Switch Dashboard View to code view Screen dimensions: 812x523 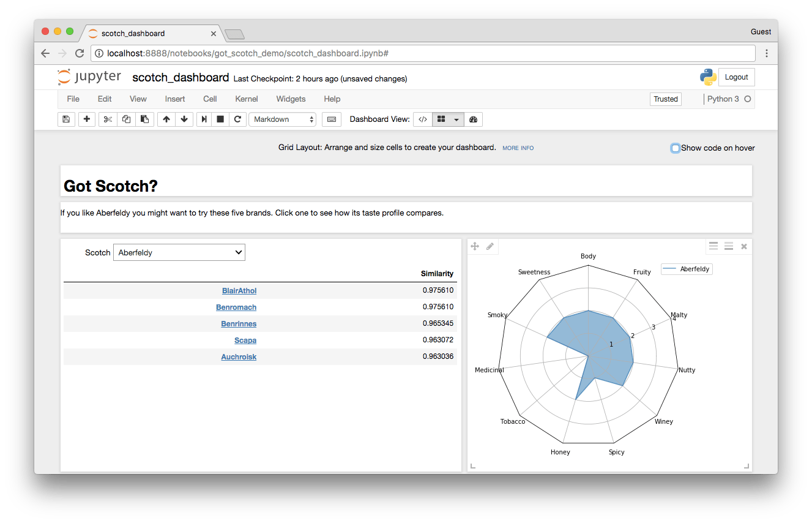[x=422, y=119]
